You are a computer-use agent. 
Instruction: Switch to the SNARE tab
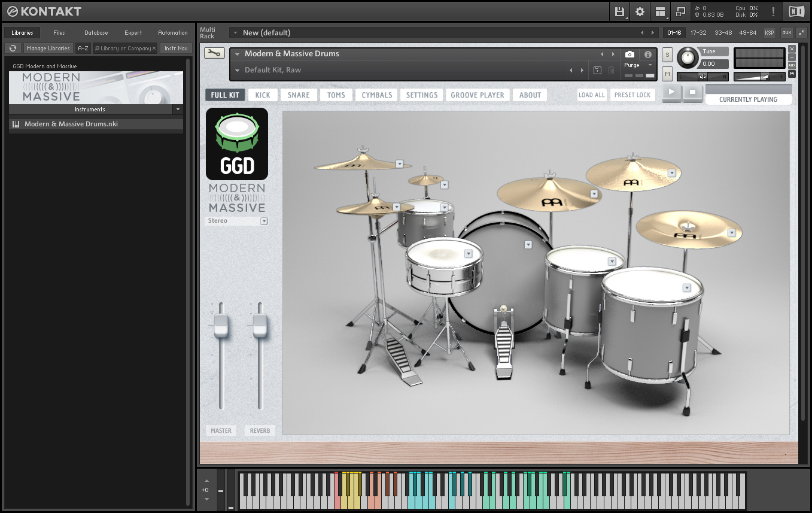299,95
